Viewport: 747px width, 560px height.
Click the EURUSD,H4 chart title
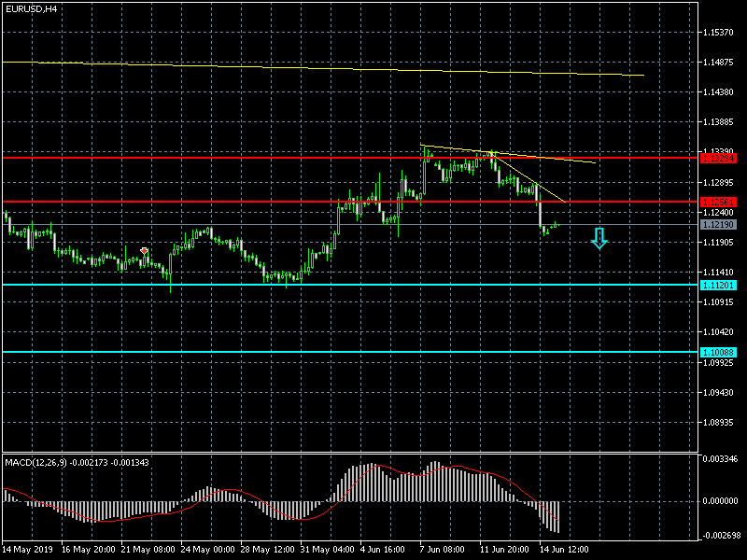[x=32, y=9]
